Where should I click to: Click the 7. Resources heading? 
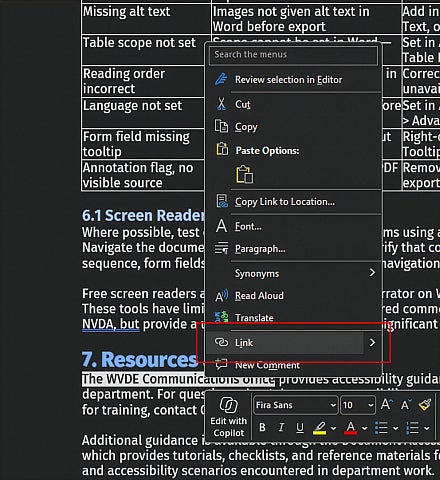[140, 360]
